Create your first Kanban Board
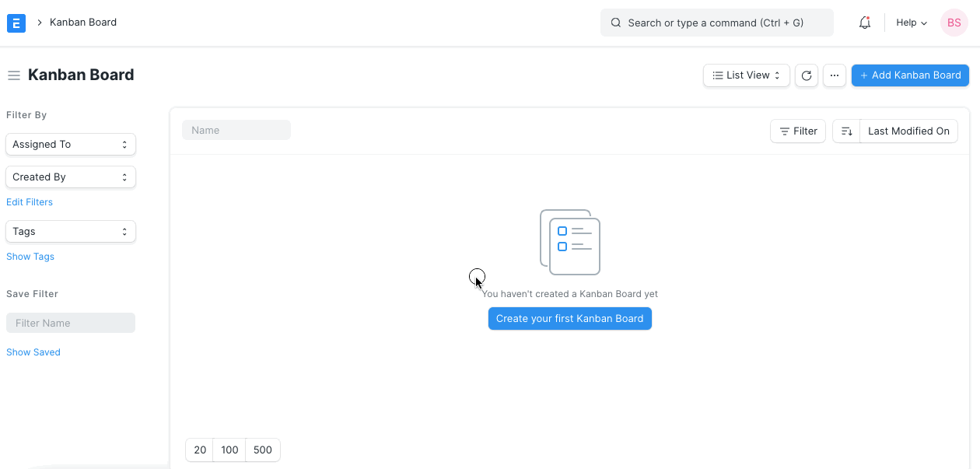The image size is (980, 469). point(569,318)
